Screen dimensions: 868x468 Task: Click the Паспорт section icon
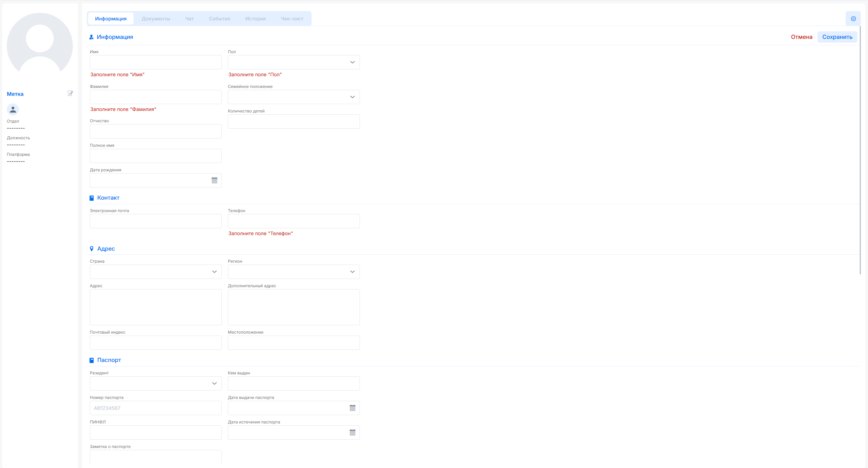click(x=91, y=360)
